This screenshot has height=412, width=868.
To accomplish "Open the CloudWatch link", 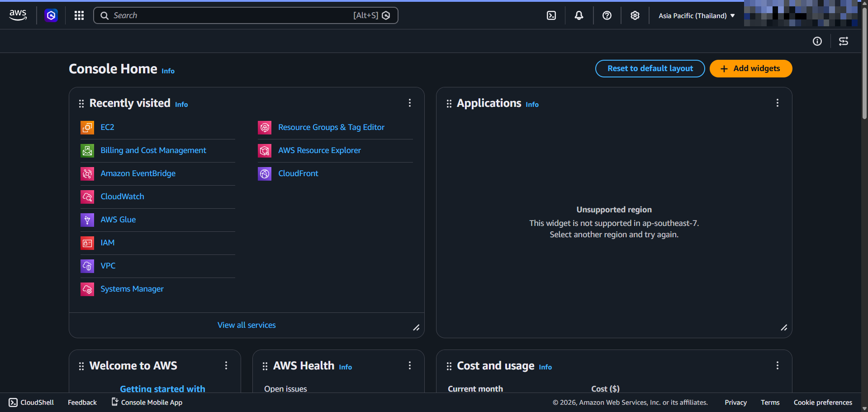I will pos(122,196).
